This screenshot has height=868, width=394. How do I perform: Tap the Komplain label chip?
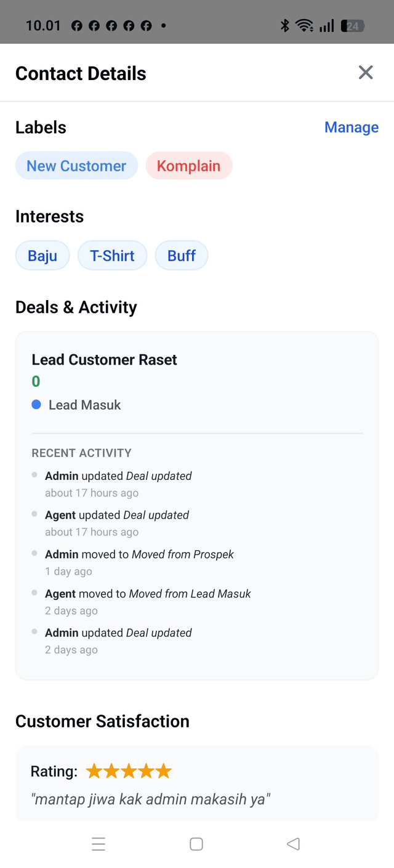188,166
